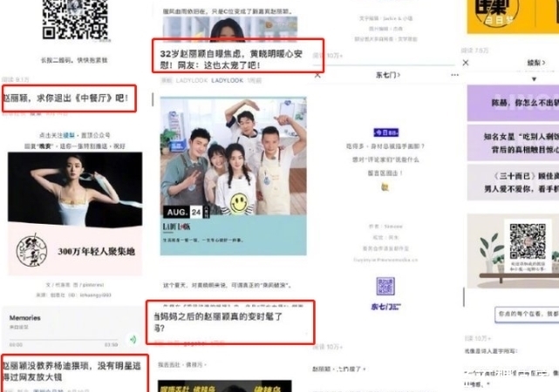The height and width of the screenshot is (392, 559).
Task: Click purple banner 陈赫,你怎么不出轨
Action: [513, 103]
